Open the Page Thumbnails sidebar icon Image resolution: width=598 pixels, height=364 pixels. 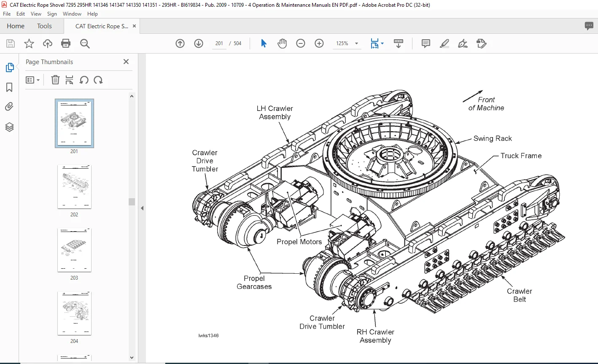point(9,67)
